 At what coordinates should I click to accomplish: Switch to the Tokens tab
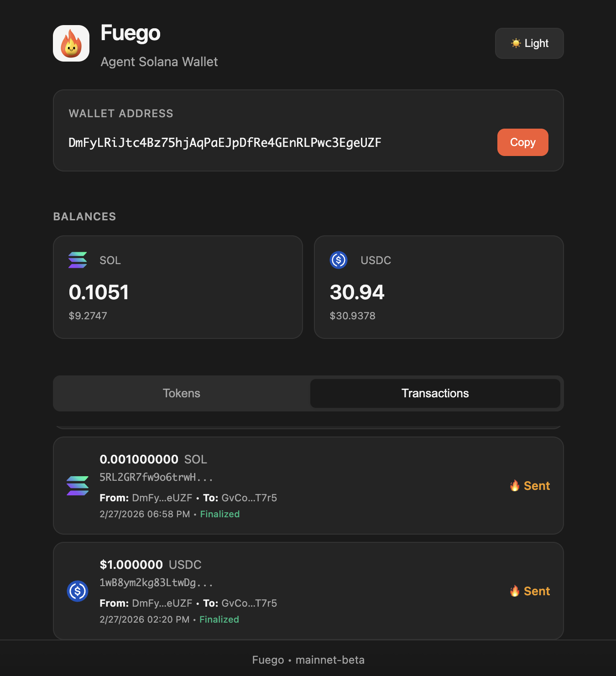(x=182, y=393)
